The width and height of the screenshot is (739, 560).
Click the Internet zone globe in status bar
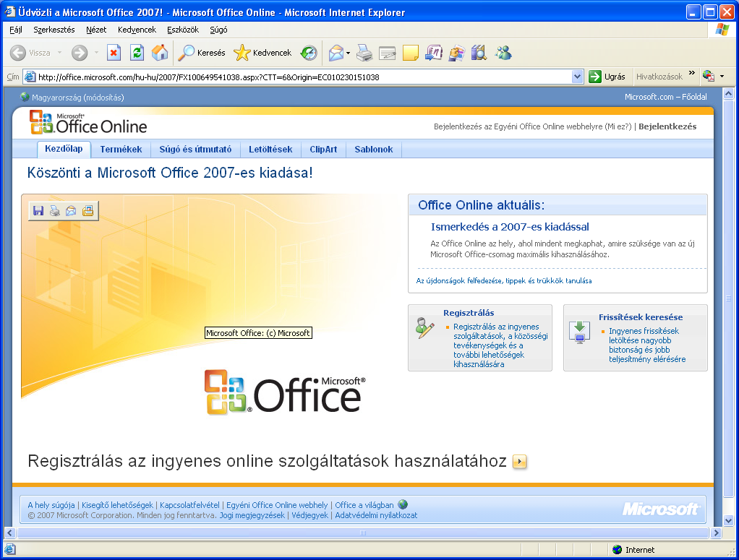click(x=617, y=550)
